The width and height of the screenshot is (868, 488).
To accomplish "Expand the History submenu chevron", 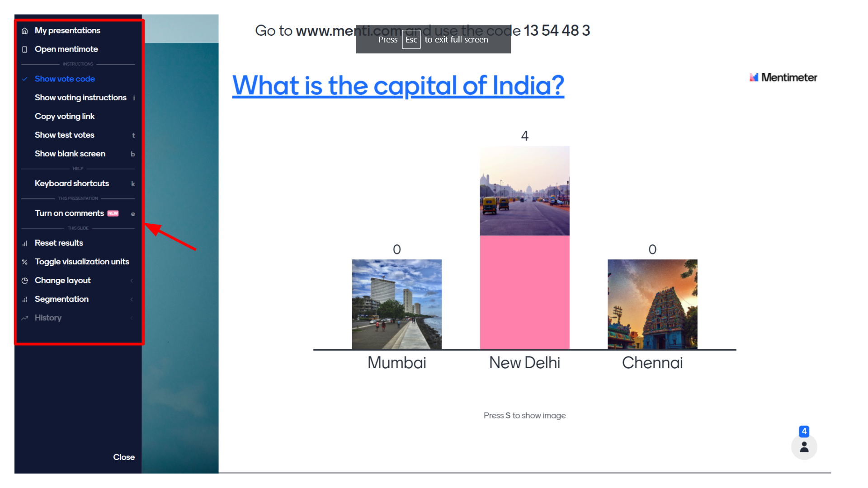I will (x=132, y=318).
